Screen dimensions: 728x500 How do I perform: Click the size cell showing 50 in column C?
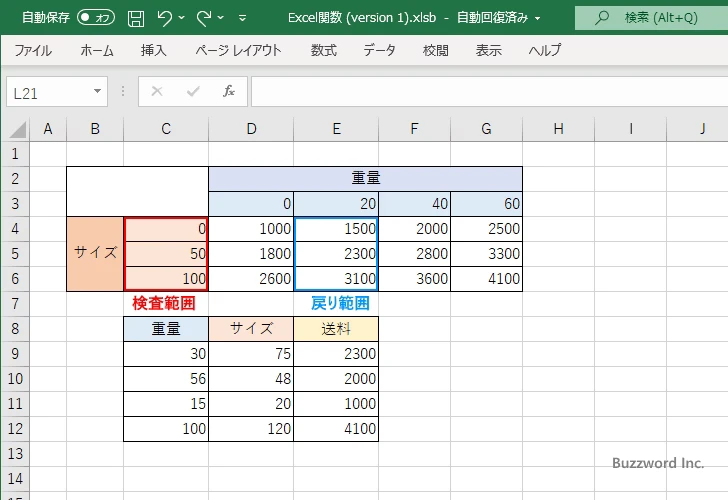[166, 254]
